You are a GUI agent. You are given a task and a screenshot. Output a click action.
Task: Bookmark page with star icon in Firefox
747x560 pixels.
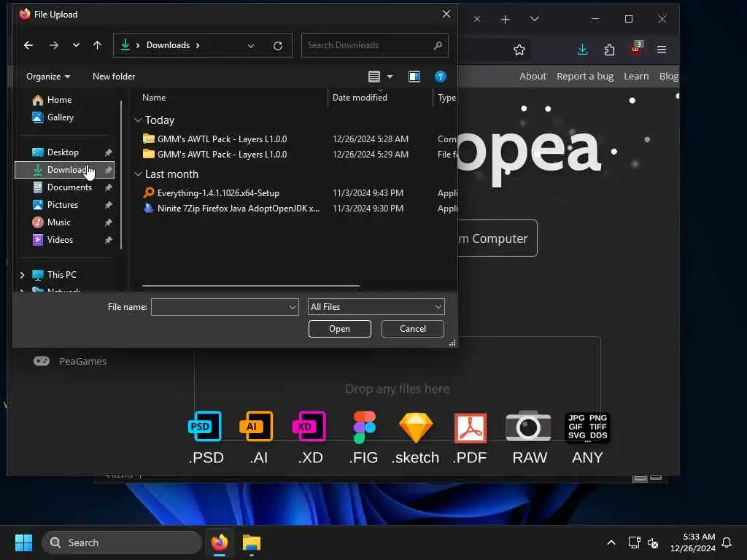(519, 50)
